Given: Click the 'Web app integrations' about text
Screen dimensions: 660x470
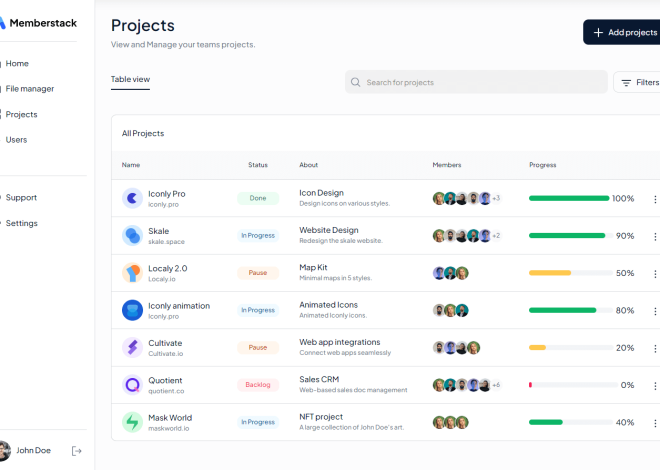Looking at the screenshot, I should tap(340, 342).
